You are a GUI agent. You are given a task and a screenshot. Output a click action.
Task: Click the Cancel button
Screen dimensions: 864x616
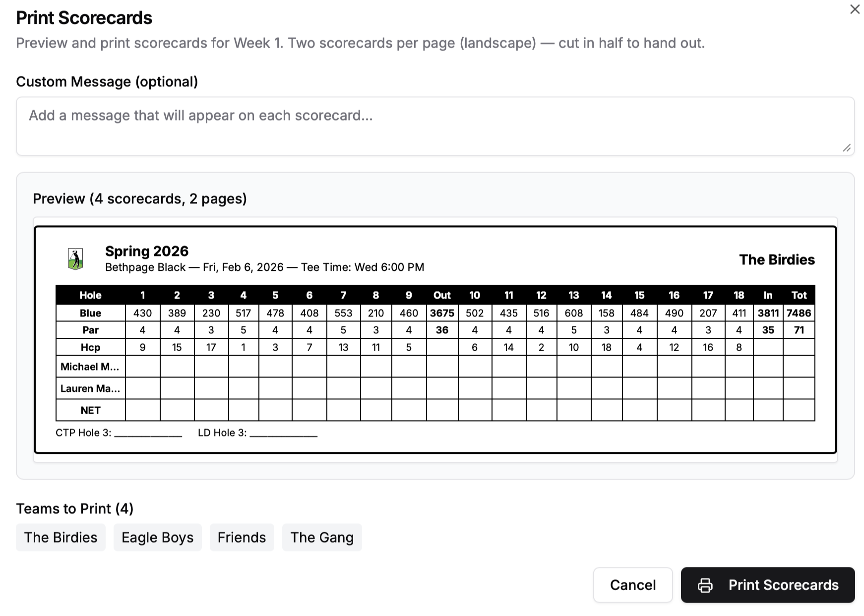632,585
